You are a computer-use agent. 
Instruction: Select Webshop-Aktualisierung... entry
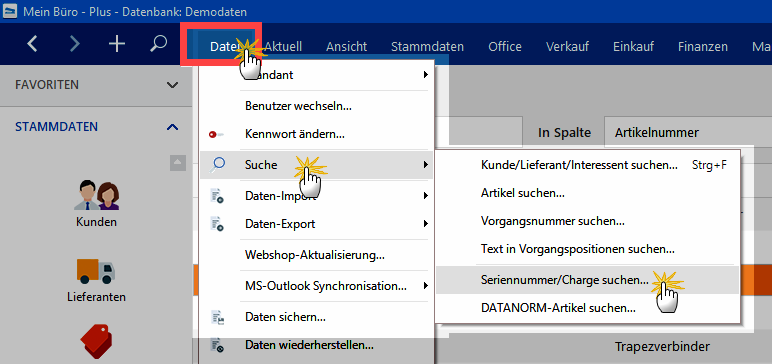tap(317, 255)
